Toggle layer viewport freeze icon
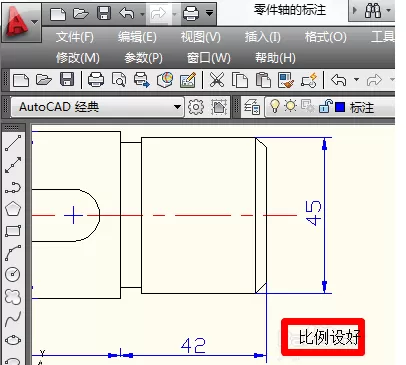This screenshot has height=365, width=406. click(307, 106)
